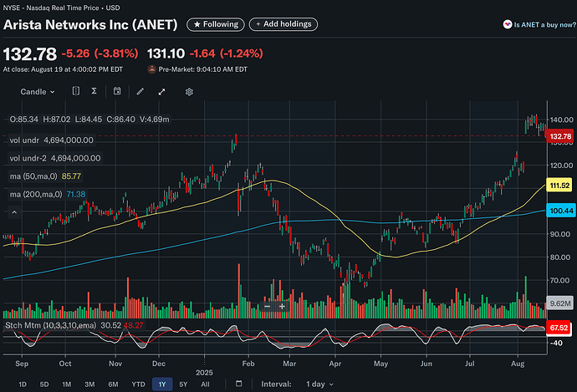Select the All range tab
This screenshot has height=392, width=577.
(x=206, y=384)
